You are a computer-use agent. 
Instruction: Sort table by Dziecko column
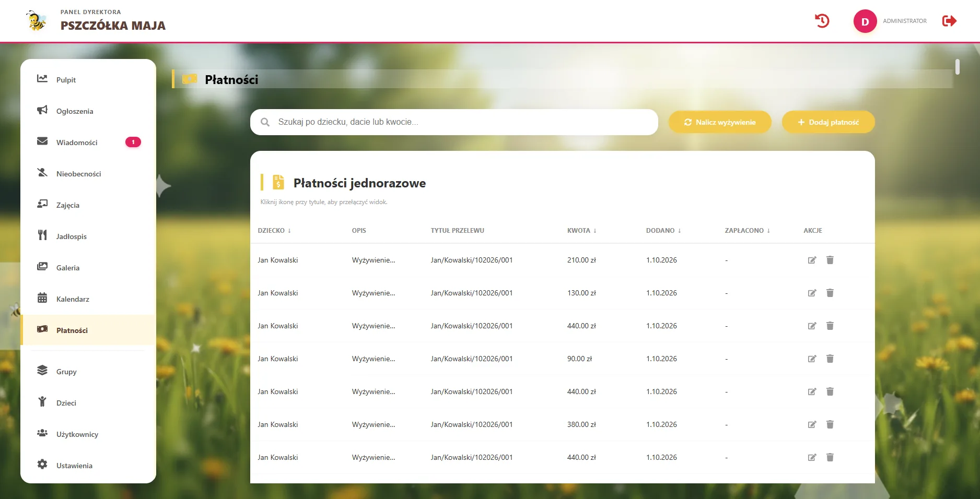(274, 230)
